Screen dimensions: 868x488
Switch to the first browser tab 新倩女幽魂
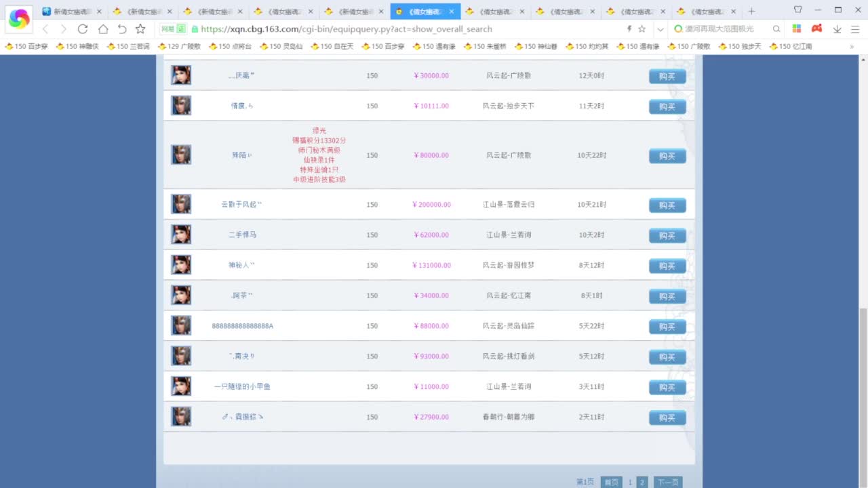pos(72,12)
